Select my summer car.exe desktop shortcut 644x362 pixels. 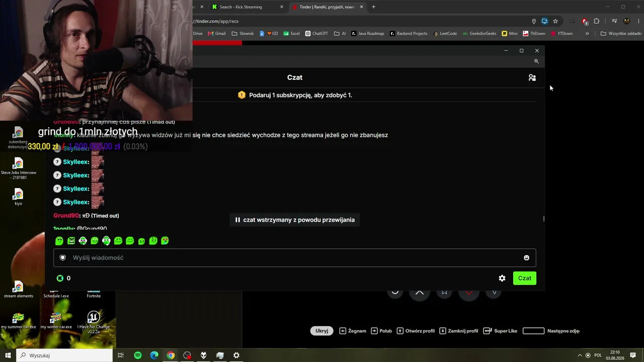coord(19,320)
